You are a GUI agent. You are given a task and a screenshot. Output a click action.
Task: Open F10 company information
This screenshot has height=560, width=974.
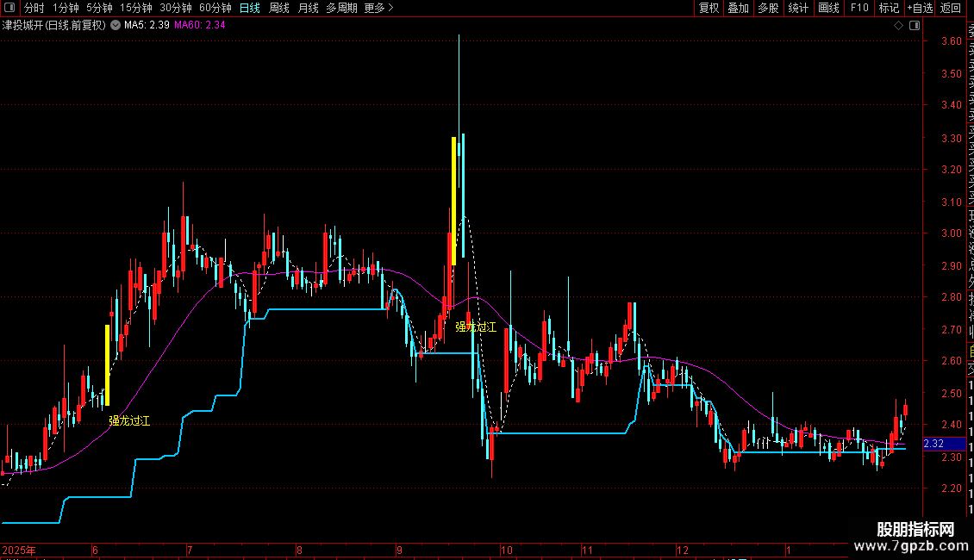859,8
